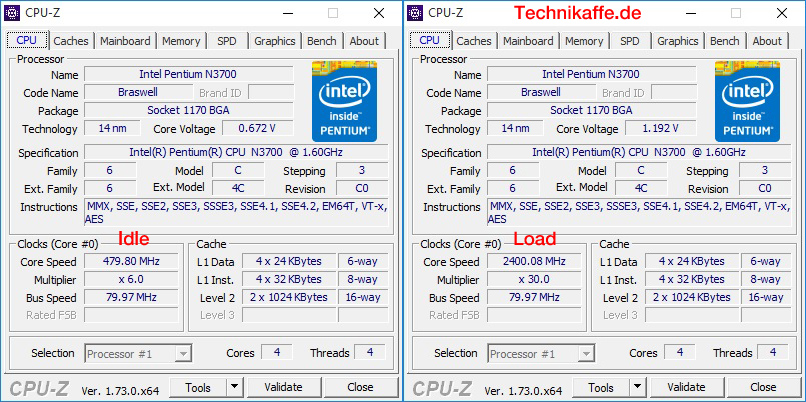This screenshot has height=402, width=806.
Task: Select CPU tab in right window
Action: [x=430, y=40]
